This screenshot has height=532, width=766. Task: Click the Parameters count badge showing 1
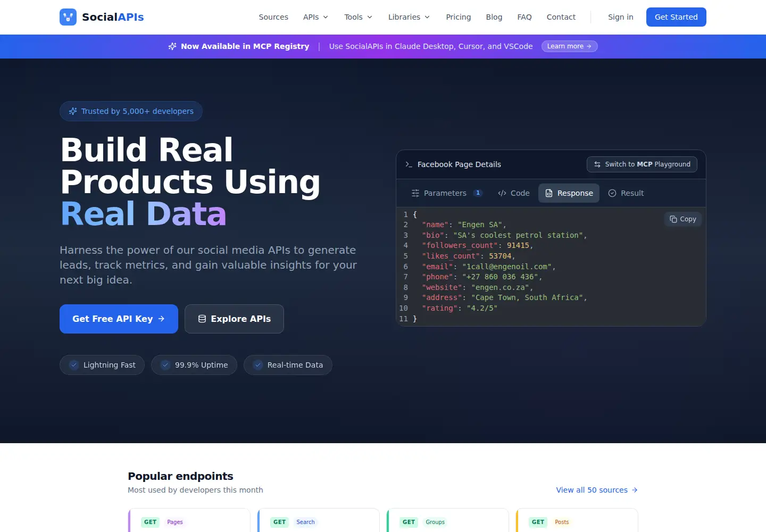coord(478,193)
